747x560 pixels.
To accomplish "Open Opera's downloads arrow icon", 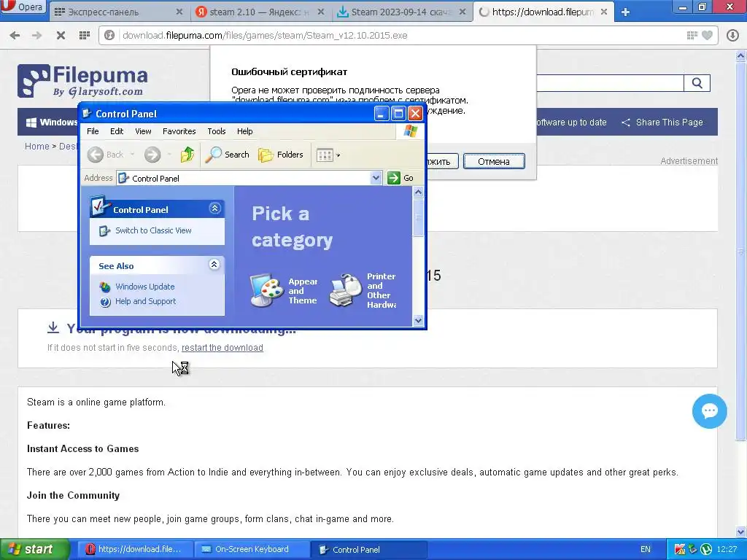I will (732, 35).
